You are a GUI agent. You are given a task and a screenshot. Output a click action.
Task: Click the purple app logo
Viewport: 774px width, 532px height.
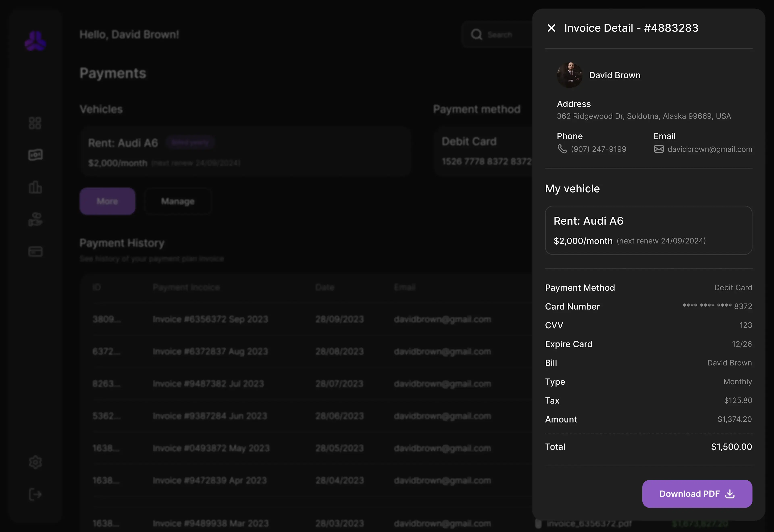35,41
